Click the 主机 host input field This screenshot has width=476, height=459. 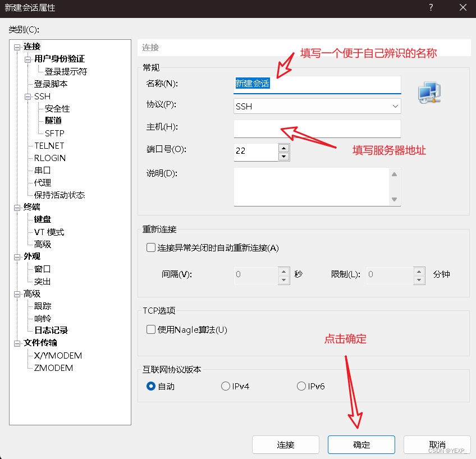(x=317, y=128)
